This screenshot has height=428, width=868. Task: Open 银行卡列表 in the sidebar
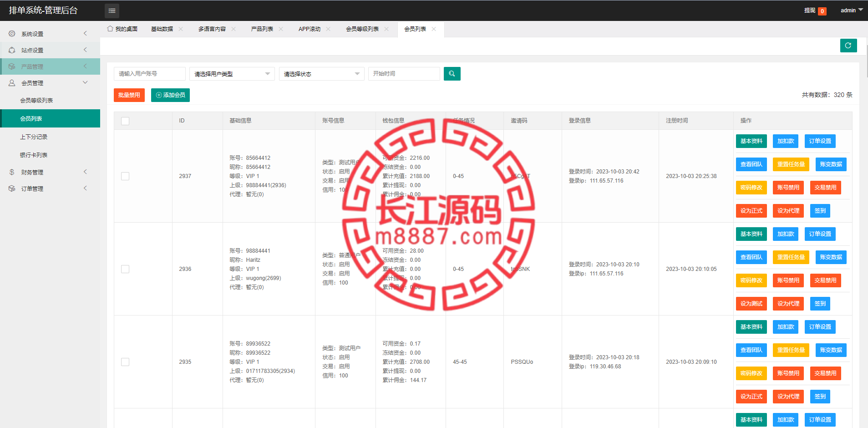coord(50,155)
